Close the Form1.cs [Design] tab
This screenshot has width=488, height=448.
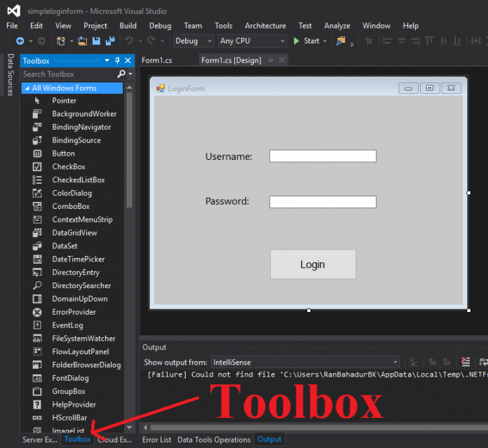click(282, 60)
